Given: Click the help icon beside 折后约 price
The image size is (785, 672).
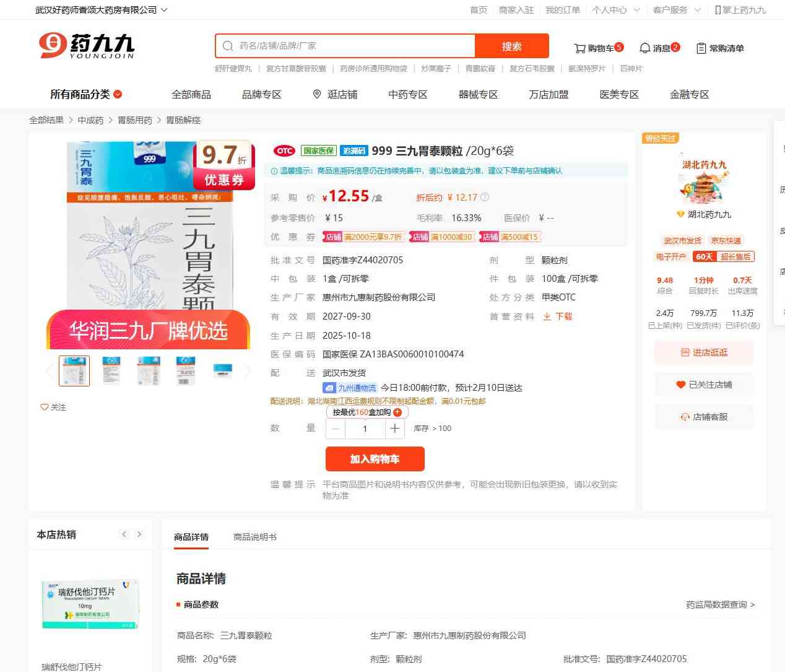Looking at the screenshot, I should click(485, 197).
